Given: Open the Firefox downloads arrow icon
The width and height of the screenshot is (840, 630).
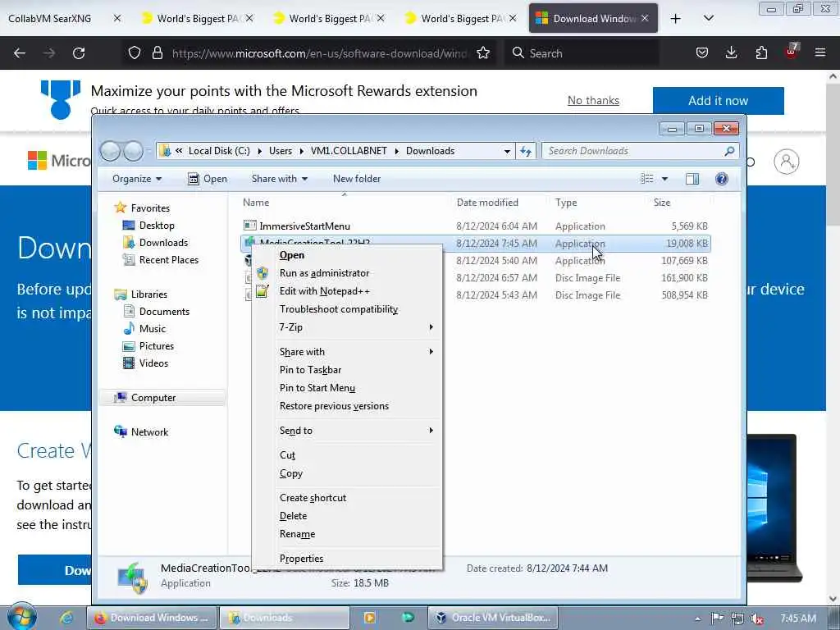Looking at the screenshot, I should 731,52.
